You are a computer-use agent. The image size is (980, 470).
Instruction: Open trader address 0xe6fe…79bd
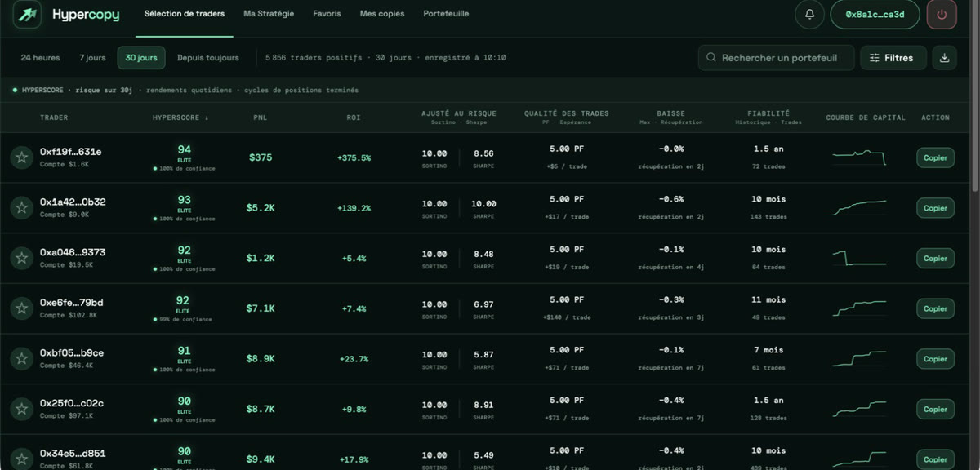[x=71, y=303]
